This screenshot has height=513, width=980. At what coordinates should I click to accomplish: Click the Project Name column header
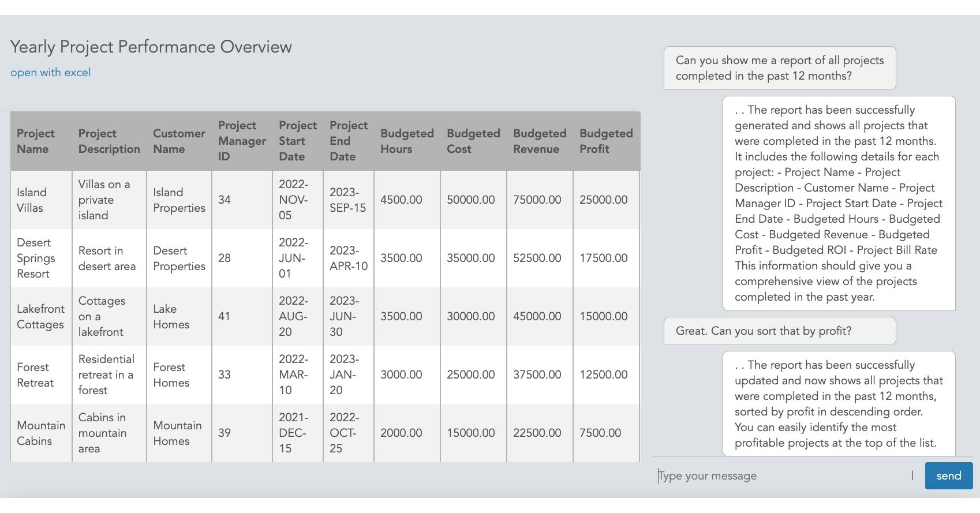(x=36, y=141)
